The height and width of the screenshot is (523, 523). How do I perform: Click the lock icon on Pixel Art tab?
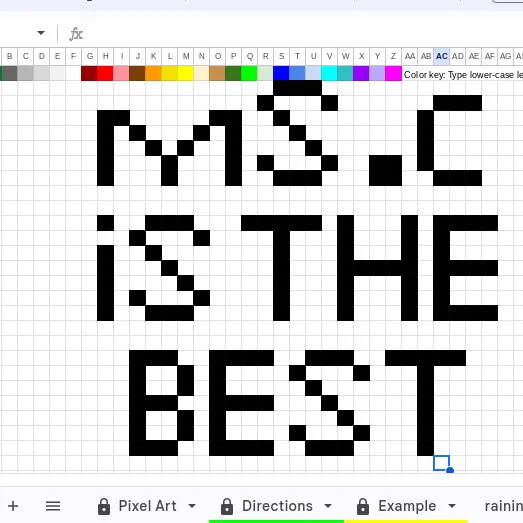104,506
